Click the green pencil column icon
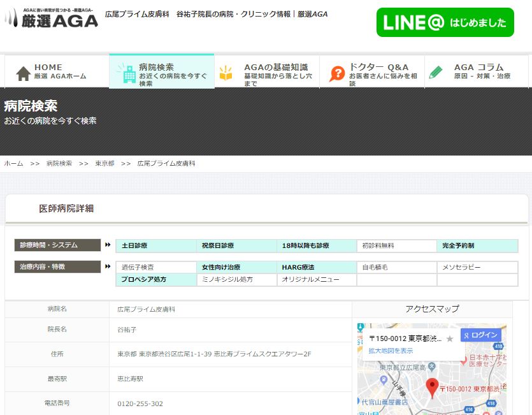Viewport: 532px width, 415px height. (x=436, y=72)
